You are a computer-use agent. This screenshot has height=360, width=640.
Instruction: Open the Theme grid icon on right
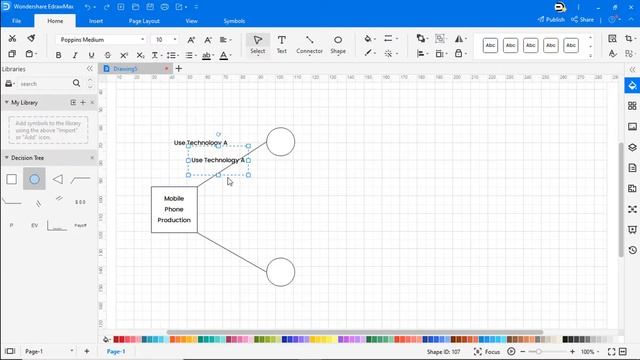(x=632, y=106)
